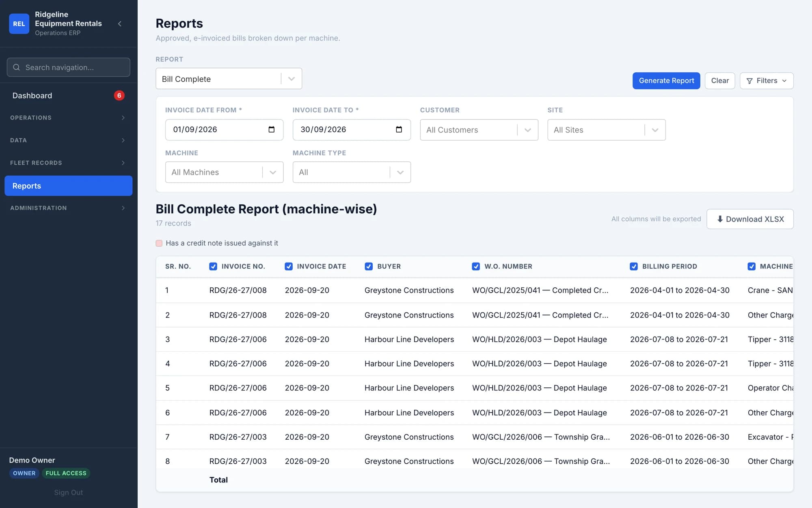Viewport: 812px width, 508px height.
Task: Expand the Administration section
Action: [x=68, y=208]
